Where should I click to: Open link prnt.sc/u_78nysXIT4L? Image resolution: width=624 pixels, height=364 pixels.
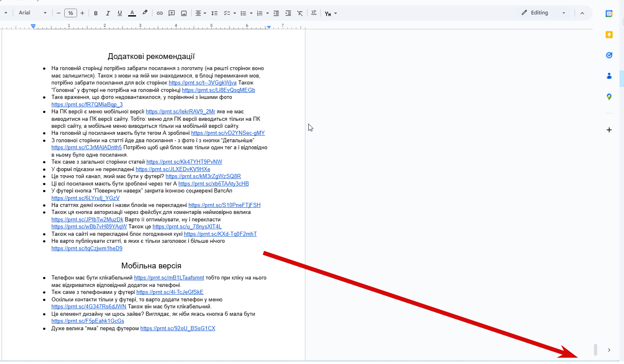click(187, 227)
